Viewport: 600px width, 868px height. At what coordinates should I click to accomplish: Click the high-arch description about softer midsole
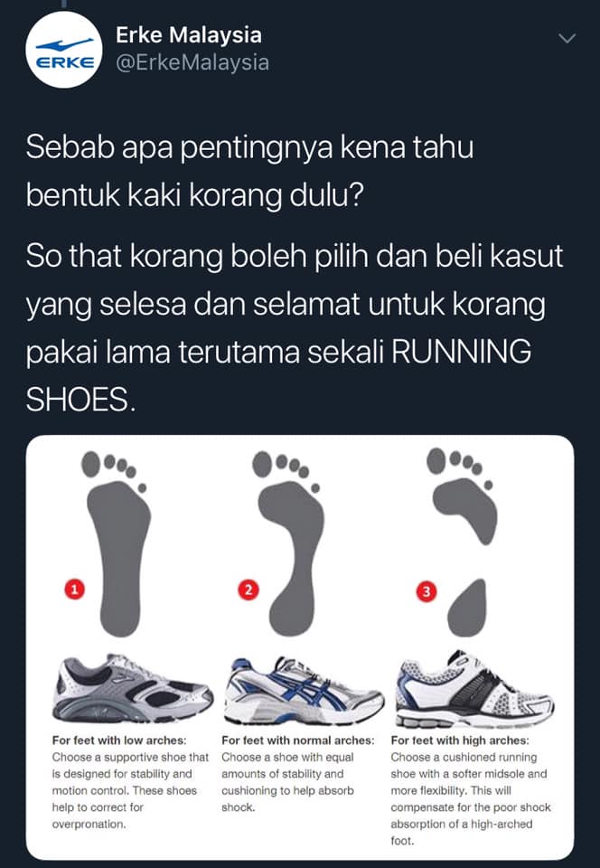pyautogui.click(x=471, y=798)
